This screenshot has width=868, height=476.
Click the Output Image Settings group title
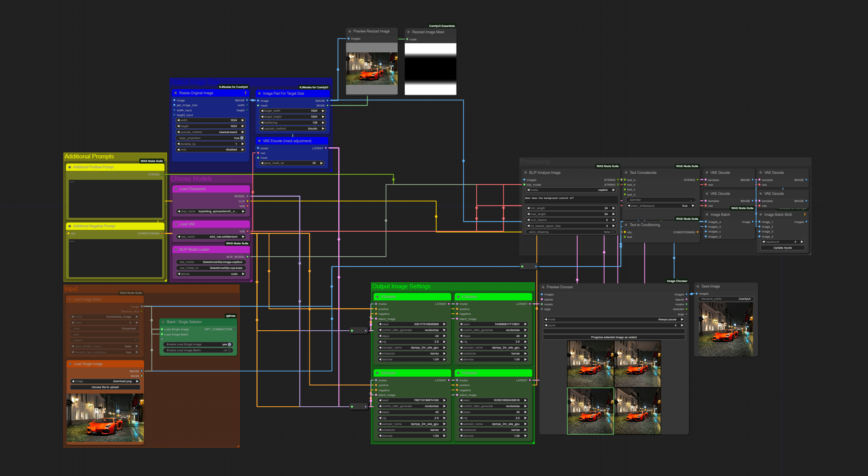[401, 286]
